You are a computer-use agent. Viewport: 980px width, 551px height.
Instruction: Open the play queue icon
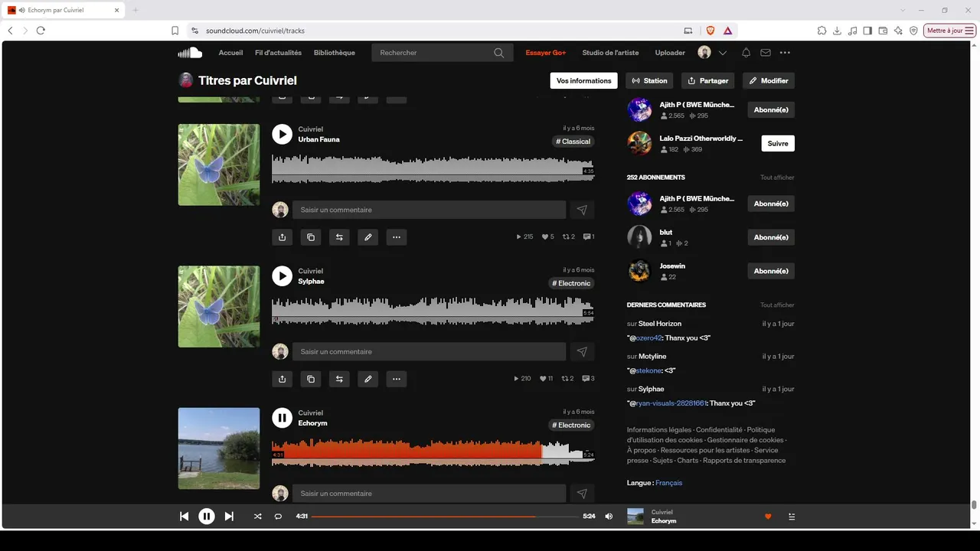[792, 517]
